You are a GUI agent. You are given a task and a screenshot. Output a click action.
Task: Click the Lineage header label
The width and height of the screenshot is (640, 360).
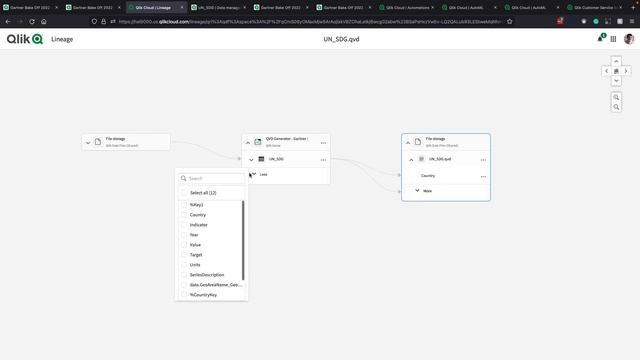[x=62, y=39]
